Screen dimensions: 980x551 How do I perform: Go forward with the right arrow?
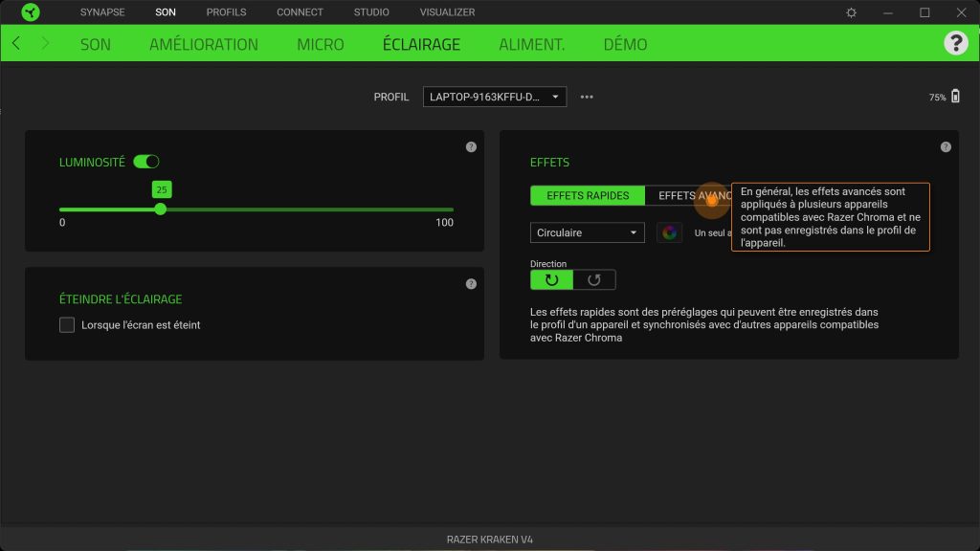(45, 43)
